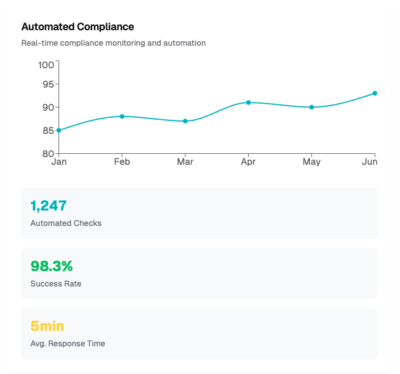Select the Feb data point at 88
Image resolution: width=400 pixels, height=374 pixels.
pyautogui.click(x=122, y=116)
